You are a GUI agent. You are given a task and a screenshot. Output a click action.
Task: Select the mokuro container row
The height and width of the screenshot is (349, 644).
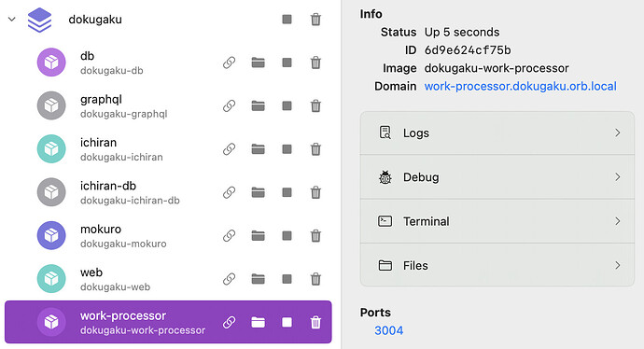click(168, 236)
